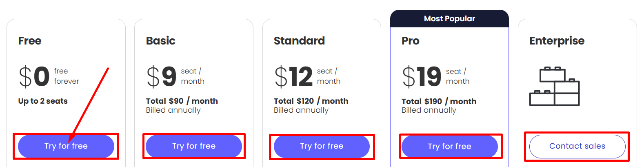
Task: Click the $19 seat price
Action: click(x=422, y=77)
